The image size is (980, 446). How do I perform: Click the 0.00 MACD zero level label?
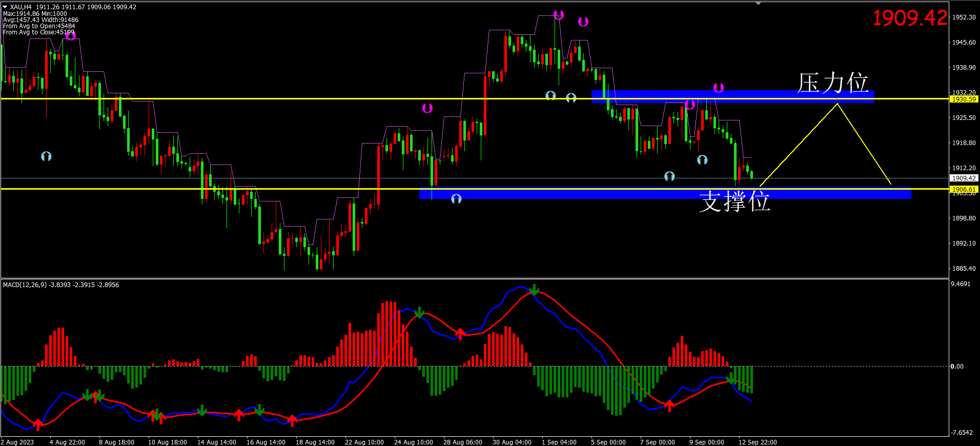click(957, 366)
